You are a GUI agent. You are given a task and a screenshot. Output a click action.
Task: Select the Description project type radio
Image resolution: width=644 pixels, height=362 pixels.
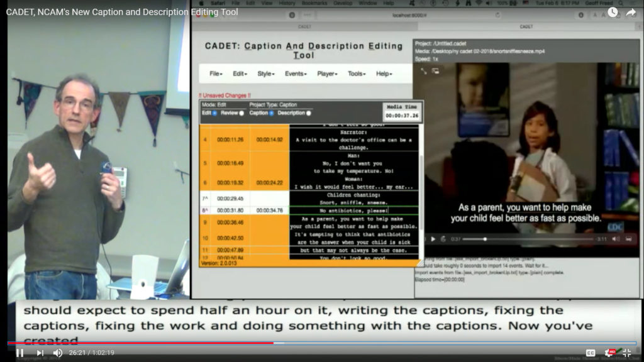308,113
